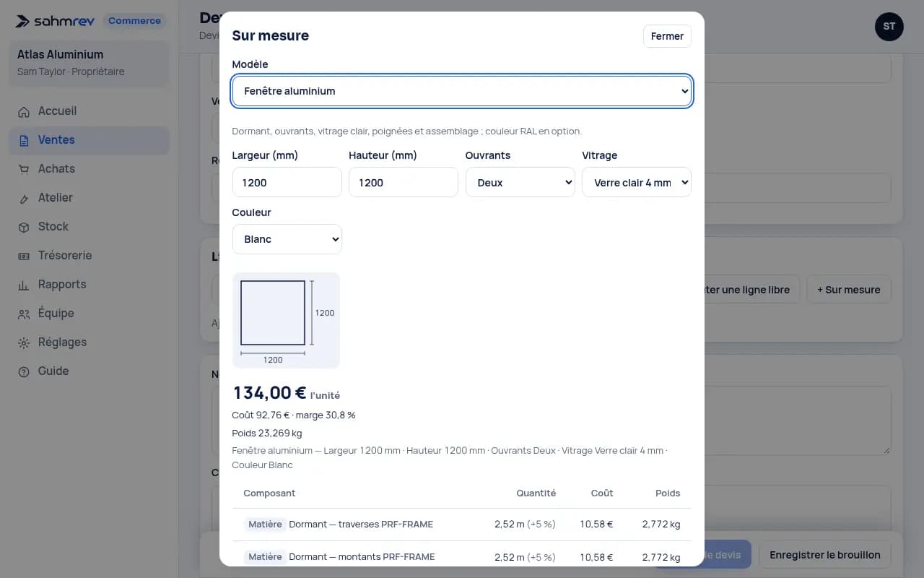Click the Atlas Aluminium company card
The height and width of the screenshot is (578, 924).
pyautogui.click(x=90, y=63)
